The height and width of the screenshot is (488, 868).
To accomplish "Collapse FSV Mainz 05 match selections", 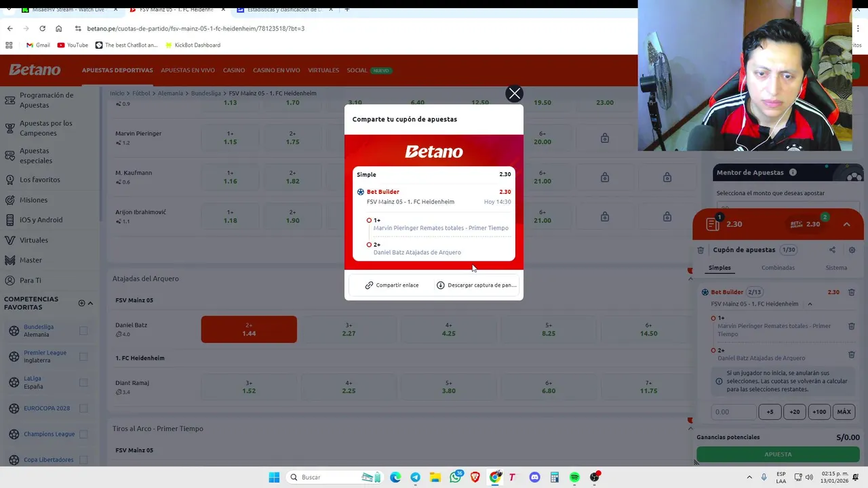I will [810, 304].
